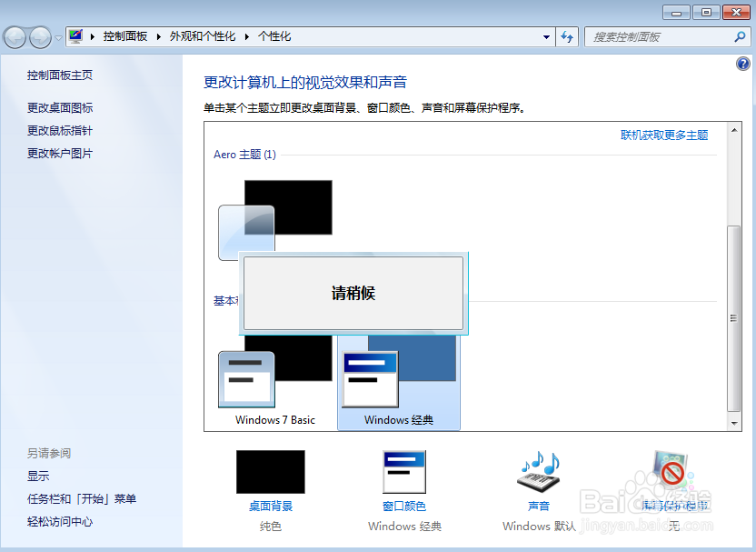756x552 pixels.
Task: Click the Back navigation arrow
Action: click(15, 37)
